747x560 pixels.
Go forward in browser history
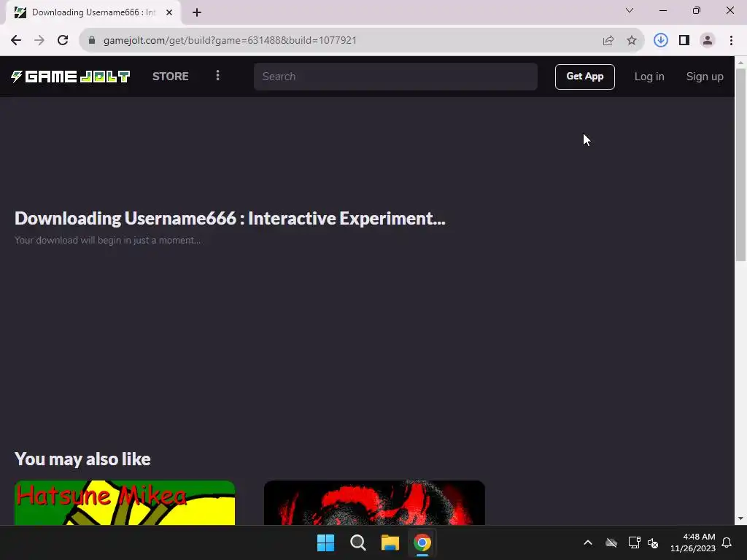[x=39, y=40]
